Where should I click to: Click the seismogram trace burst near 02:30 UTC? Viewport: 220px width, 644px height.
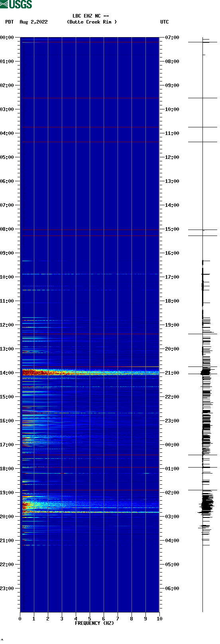[206, 504]
